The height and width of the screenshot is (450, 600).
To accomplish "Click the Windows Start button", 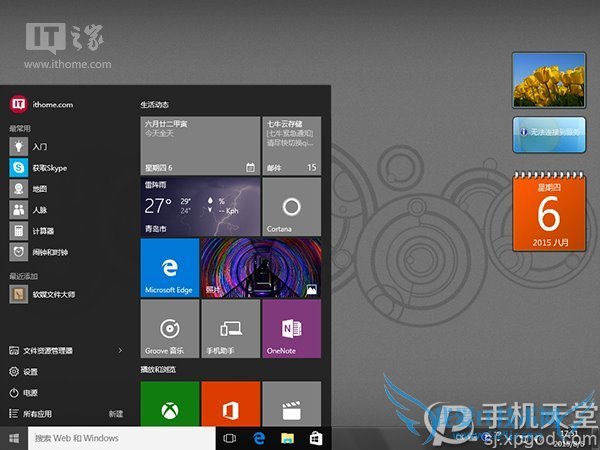I will click(x=14, y=438).
